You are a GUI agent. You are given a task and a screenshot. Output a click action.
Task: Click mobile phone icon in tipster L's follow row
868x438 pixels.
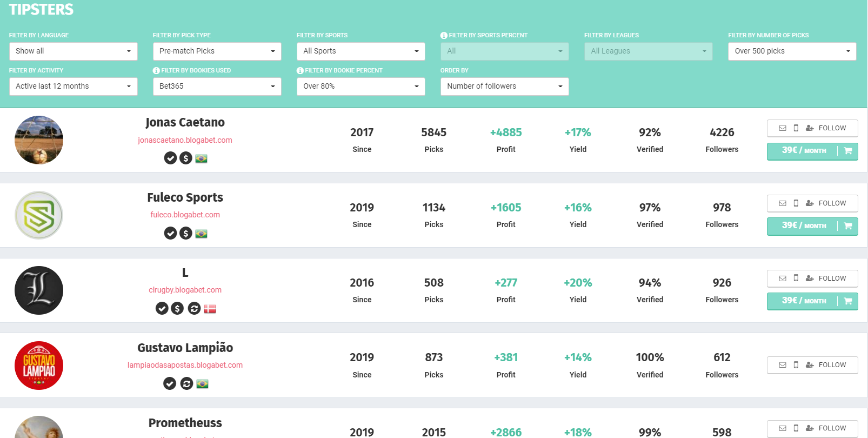[x=796, y=278]
